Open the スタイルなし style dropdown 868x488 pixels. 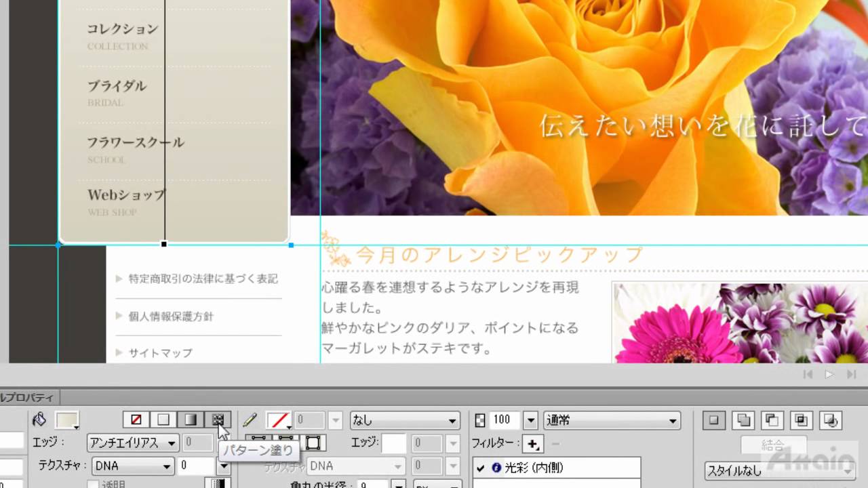tap(780, 470)
